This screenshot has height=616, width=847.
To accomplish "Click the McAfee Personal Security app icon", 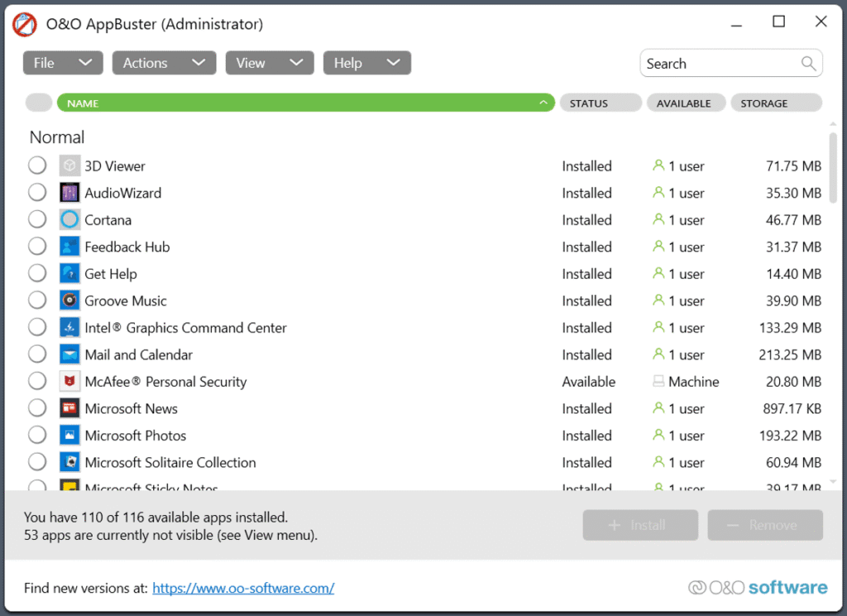I will [x=69, y=381].
